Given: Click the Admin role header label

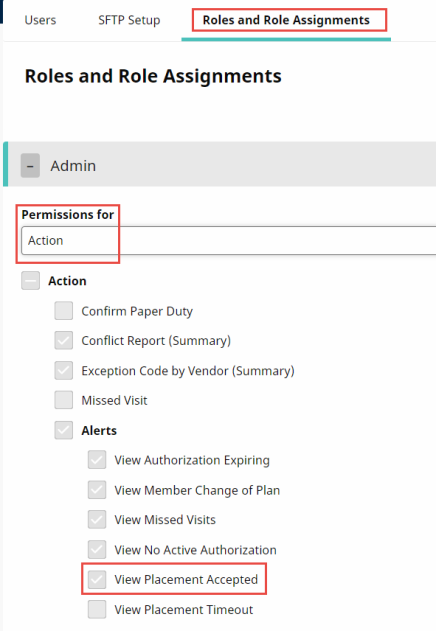Looking at the screenshot, I should tap(73, 165).
